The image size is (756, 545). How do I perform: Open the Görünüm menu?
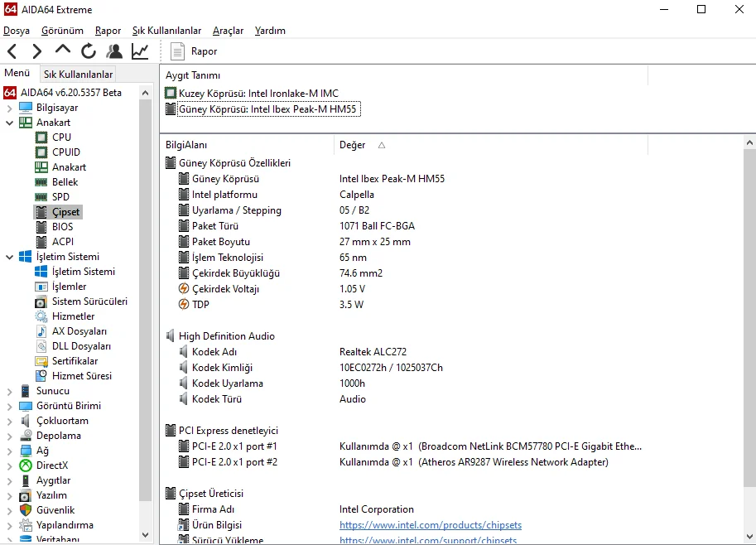(62, 31)
